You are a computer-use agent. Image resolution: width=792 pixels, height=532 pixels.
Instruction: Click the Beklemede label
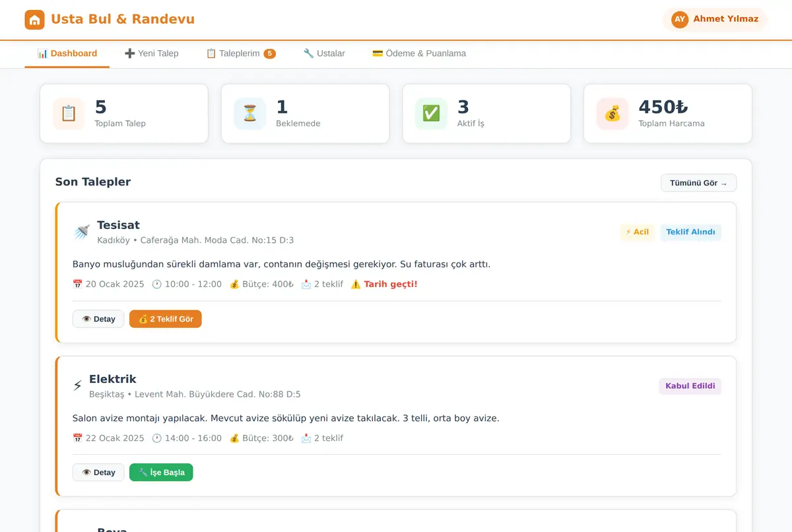pyautogui.click(x=298, y=123)
